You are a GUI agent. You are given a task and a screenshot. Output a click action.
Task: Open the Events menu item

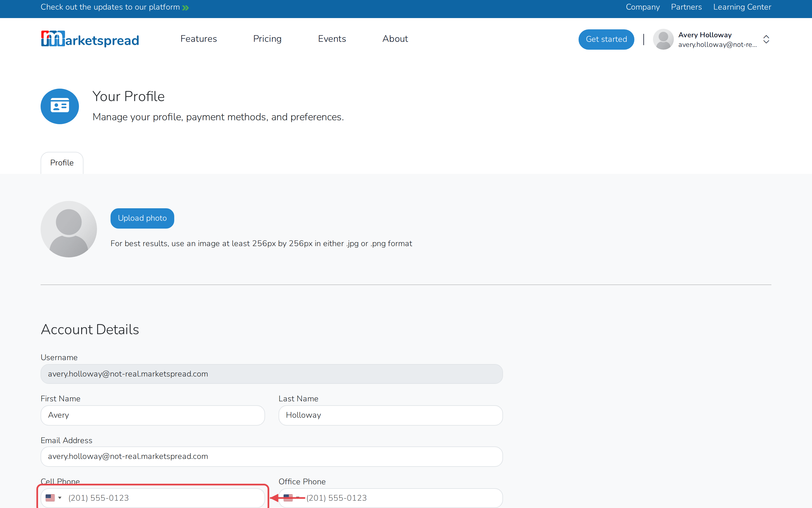pyautogui.click(x=332, y=39)
